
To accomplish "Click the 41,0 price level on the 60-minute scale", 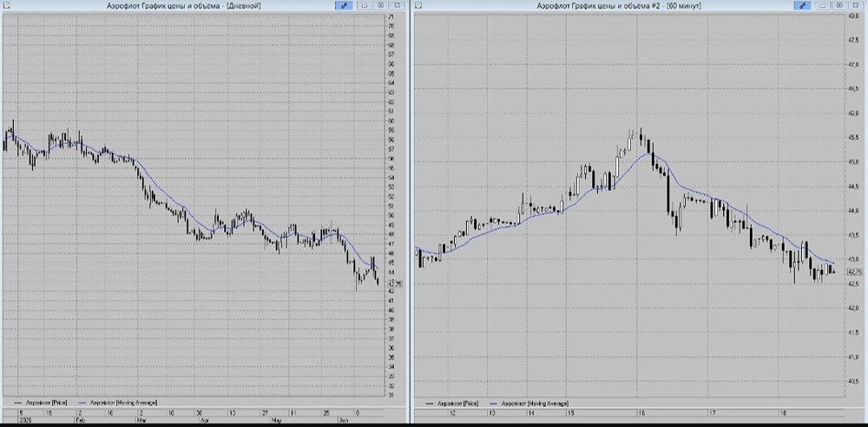I will click(x=853, y=357).
